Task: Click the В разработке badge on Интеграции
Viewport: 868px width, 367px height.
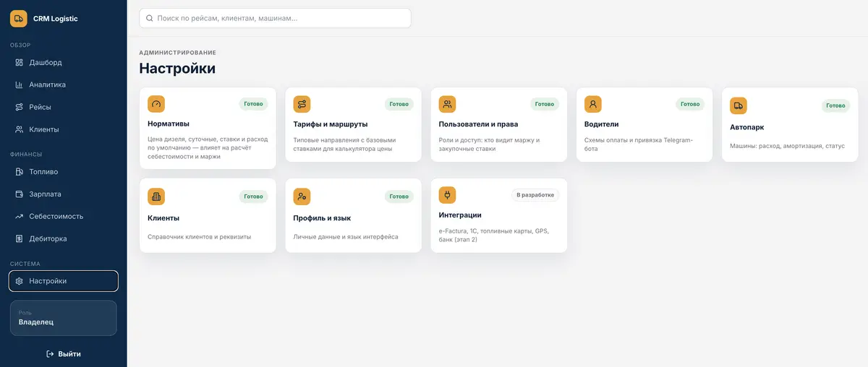Action: pos(535,195)
